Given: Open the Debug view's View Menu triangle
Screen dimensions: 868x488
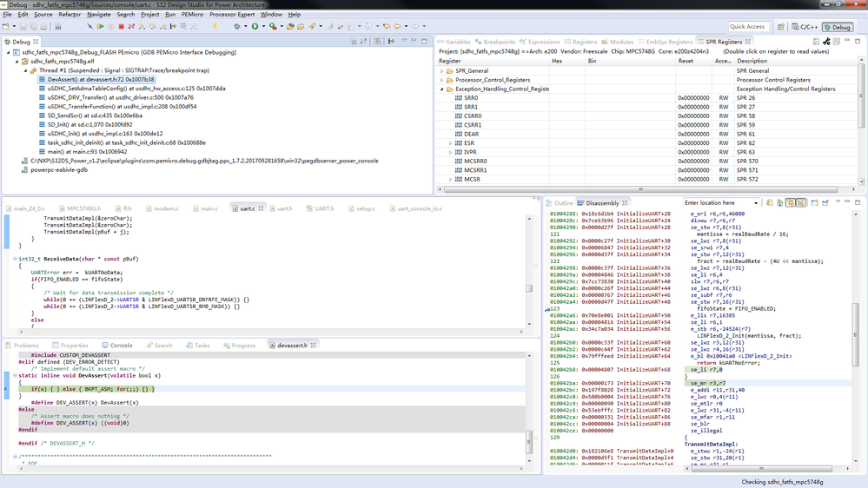Looking at the screenshot, I should [x=404, y=41].
